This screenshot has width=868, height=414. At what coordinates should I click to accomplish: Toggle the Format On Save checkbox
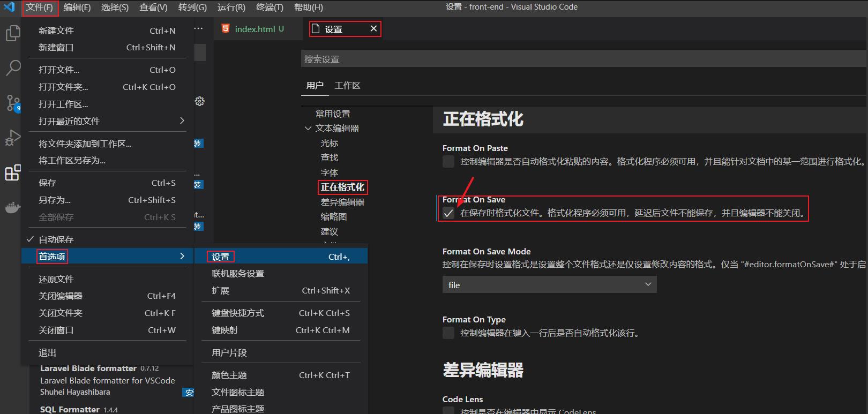tap(448, 213)
